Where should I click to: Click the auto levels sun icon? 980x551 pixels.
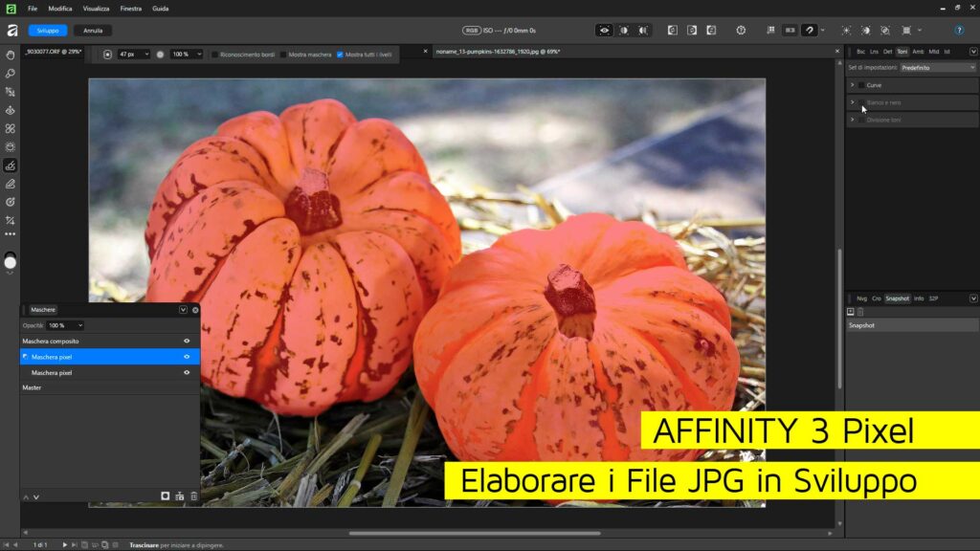click(x=846, y=30)
